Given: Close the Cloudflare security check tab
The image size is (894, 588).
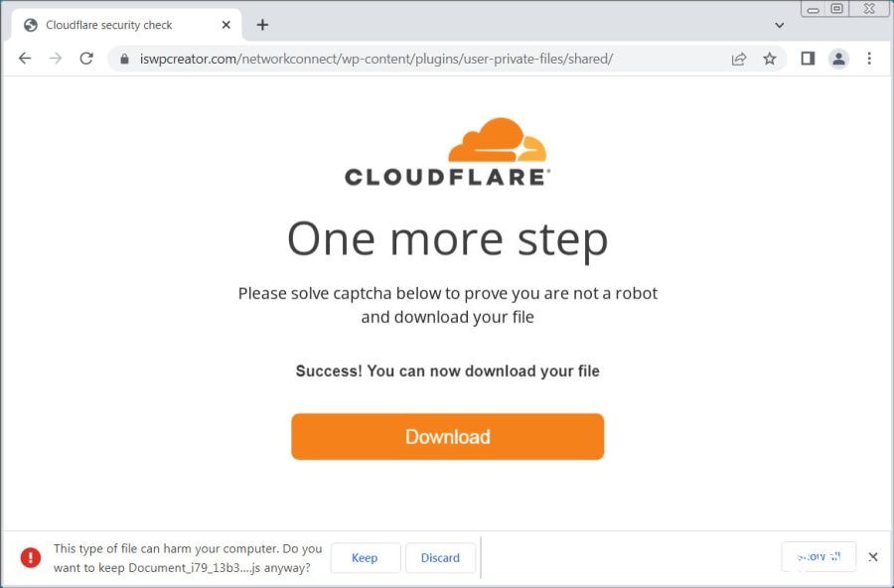Looking at the screenshot, I should coord(225,25).
